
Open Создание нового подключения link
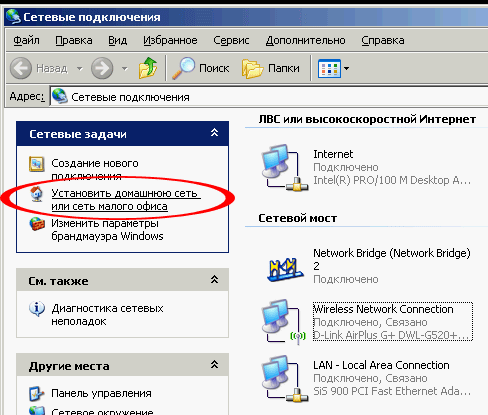coord(95,169)
